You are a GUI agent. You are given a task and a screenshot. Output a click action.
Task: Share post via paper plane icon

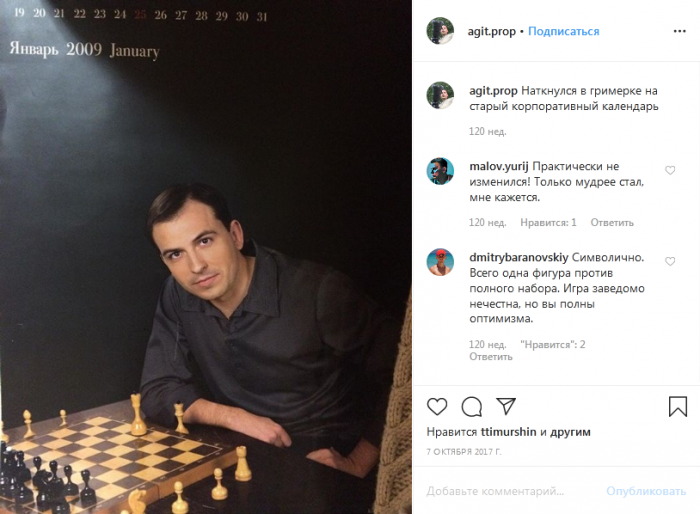[x=506, y=406]
